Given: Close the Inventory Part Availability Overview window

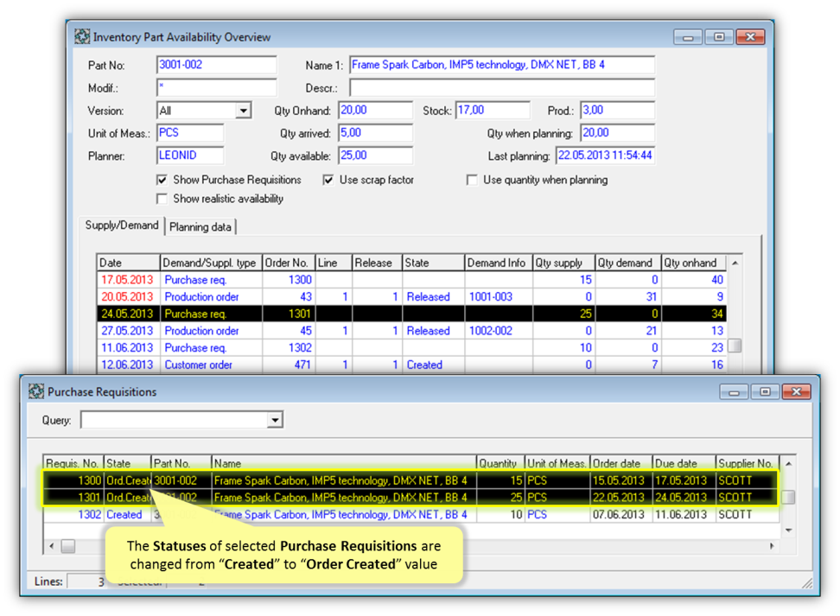Looking at the screenshot, I should coord(750,37).
